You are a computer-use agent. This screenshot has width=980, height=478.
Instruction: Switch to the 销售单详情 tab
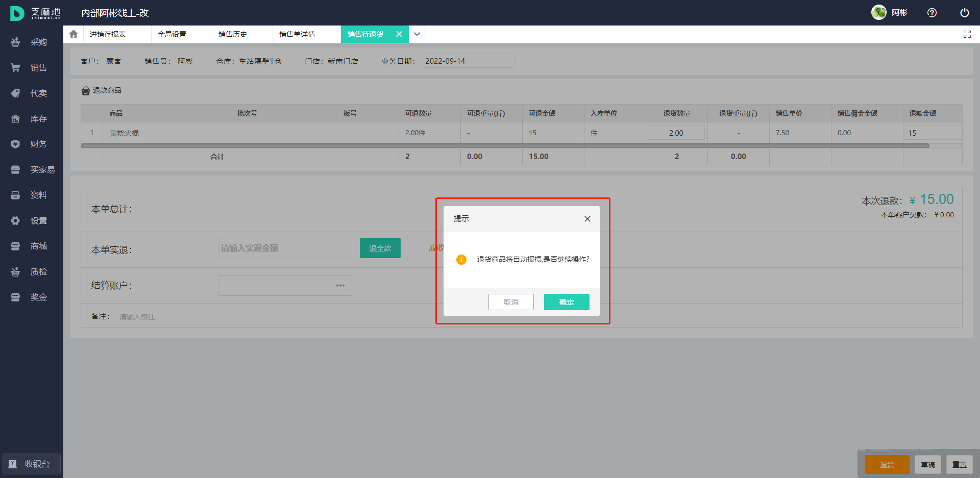coord(297,34)
